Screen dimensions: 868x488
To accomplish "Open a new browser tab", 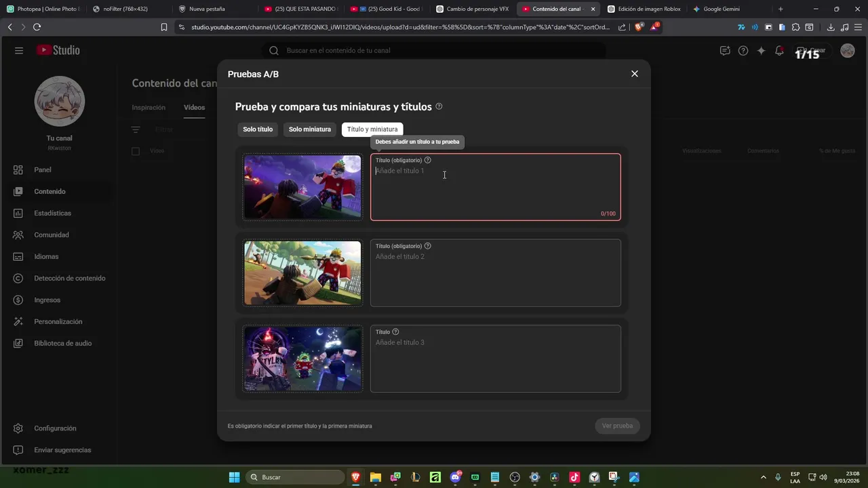I will (x=781, y=9).
